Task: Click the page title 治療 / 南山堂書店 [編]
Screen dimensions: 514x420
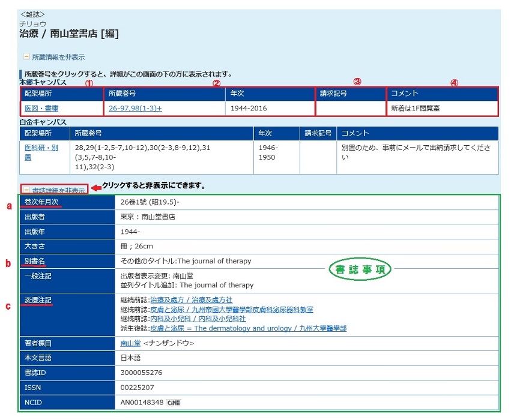Action: 69,34
